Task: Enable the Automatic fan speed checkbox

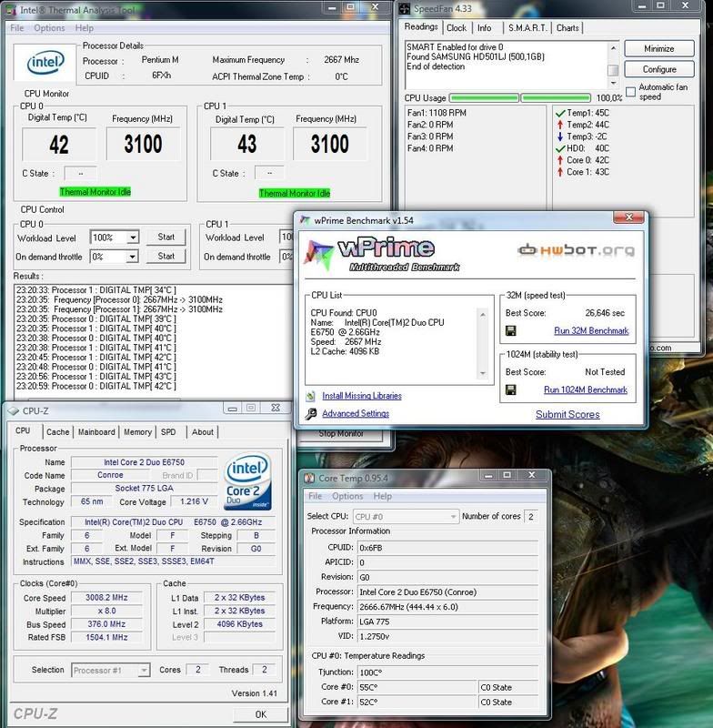Action: click(x=630, y=91)
